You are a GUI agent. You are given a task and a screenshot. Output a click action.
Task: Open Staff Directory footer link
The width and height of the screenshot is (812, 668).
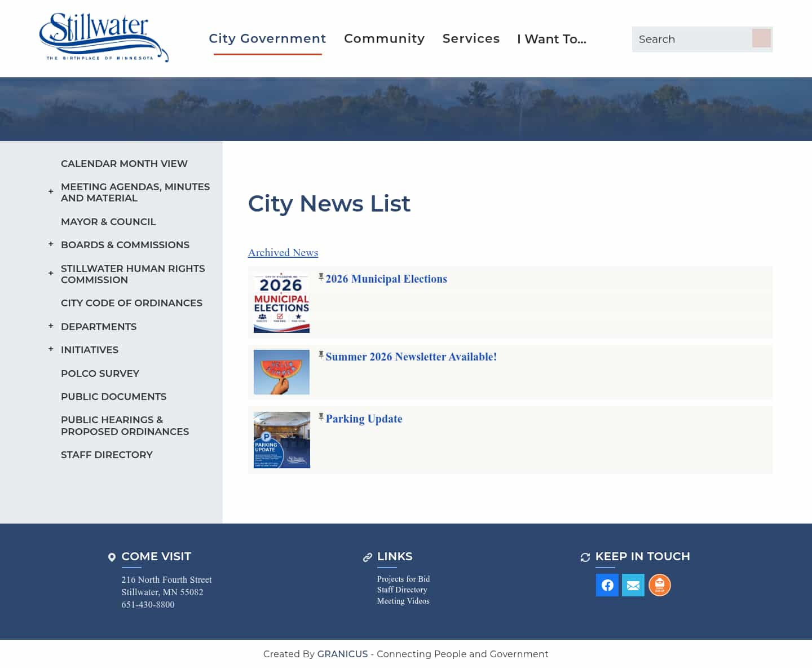[402, 590]
